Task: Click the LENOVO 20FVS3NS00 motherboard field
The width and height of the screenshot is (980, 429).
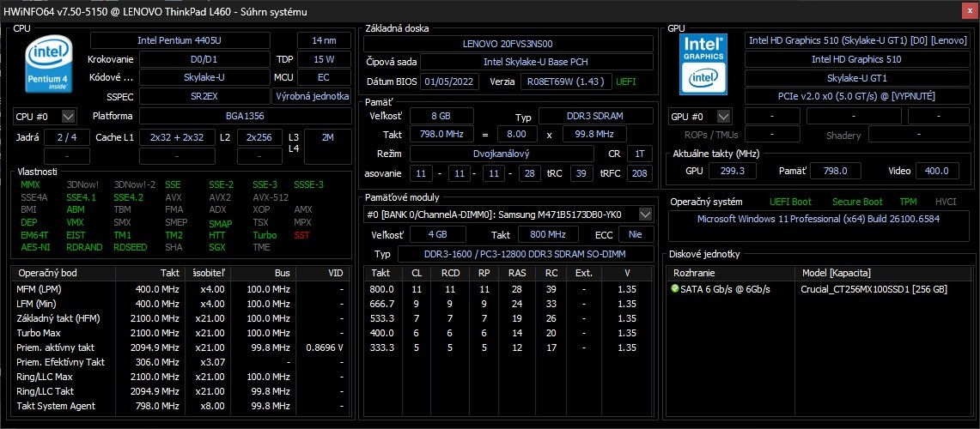Action: (507, 44)
